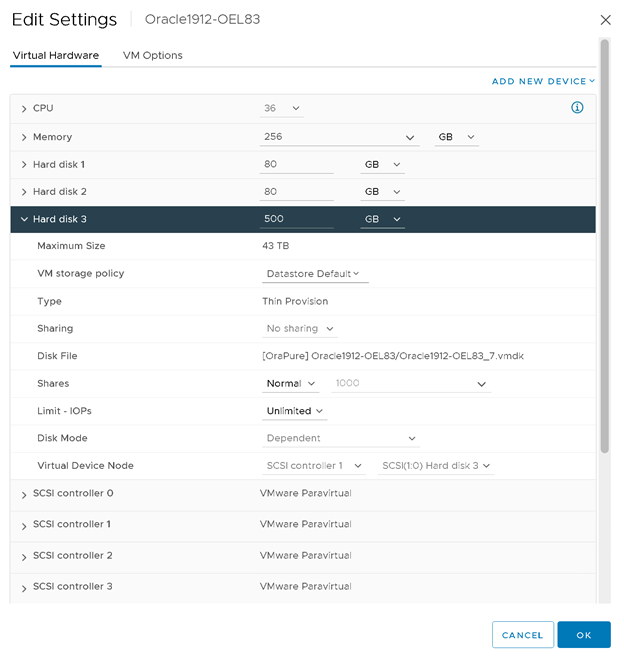The image size is (624, 659).
Task: Expand the CPU row
Action: [x=24, y=108]
